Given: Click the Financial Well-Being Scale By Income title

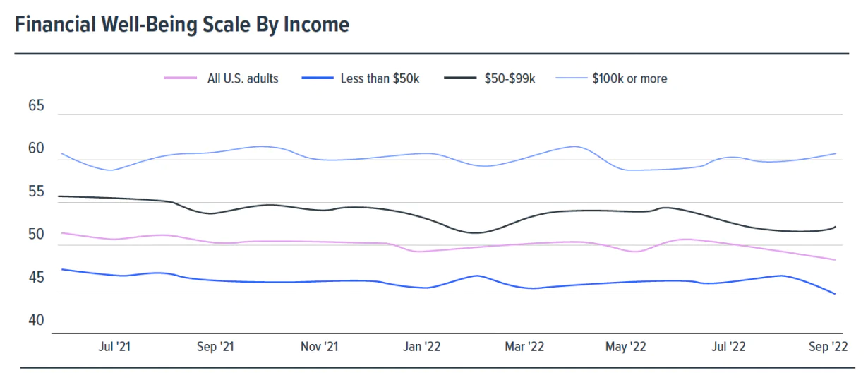Looking at the screenshot, I should tap(182, 25).
